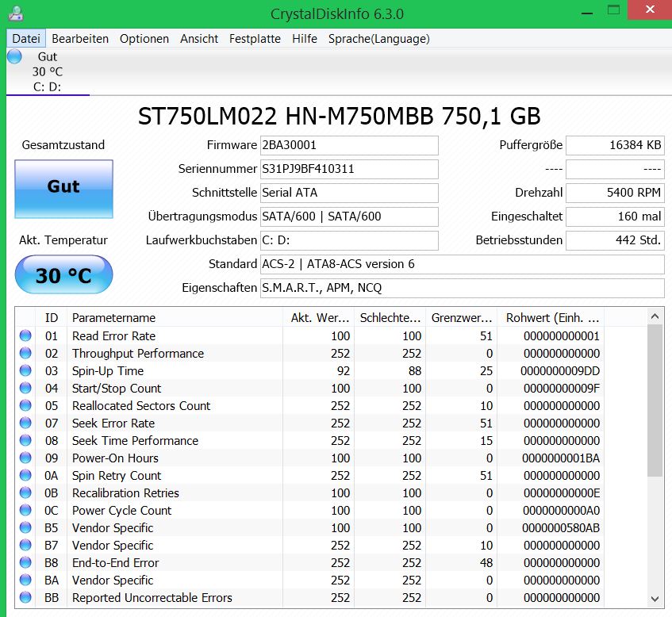Click the Seriennummer field S31PJ9BF410311
Image resolution: width=672 pixels, height=617 pixels.
[349, 169]
